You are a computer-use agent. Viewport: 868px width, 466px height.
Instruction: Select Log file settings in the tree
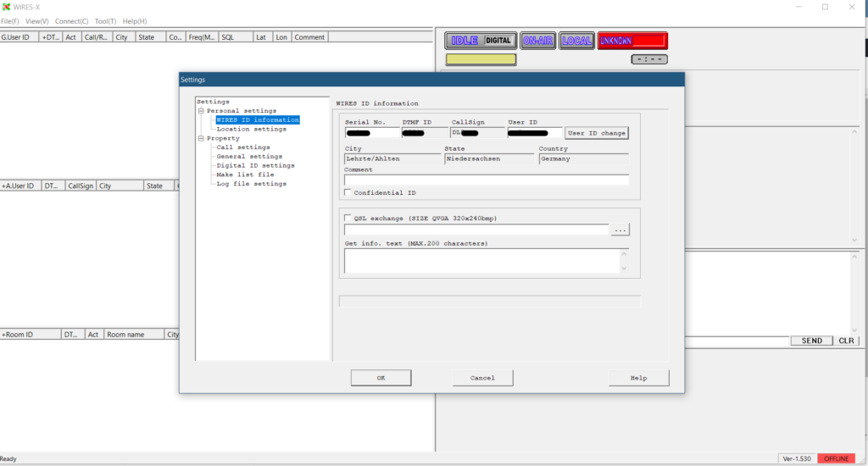tap(251, 184)
